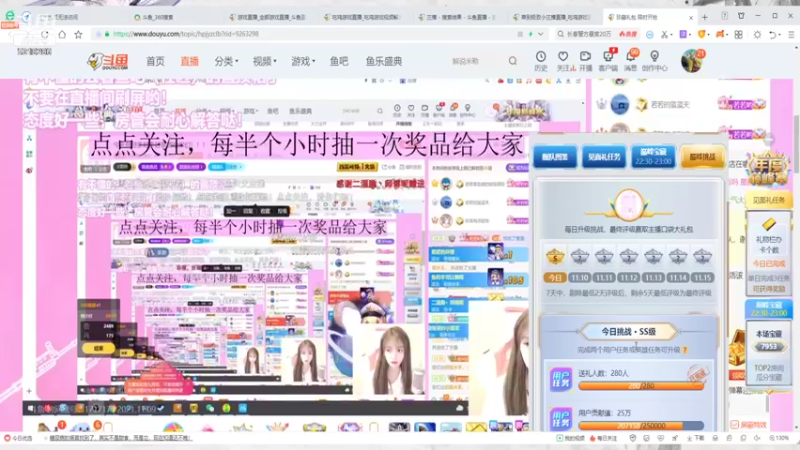This screenshot has height=450, width=800.
Task: Select gold 巅峰挑战 popup tab
Action: 703,157
